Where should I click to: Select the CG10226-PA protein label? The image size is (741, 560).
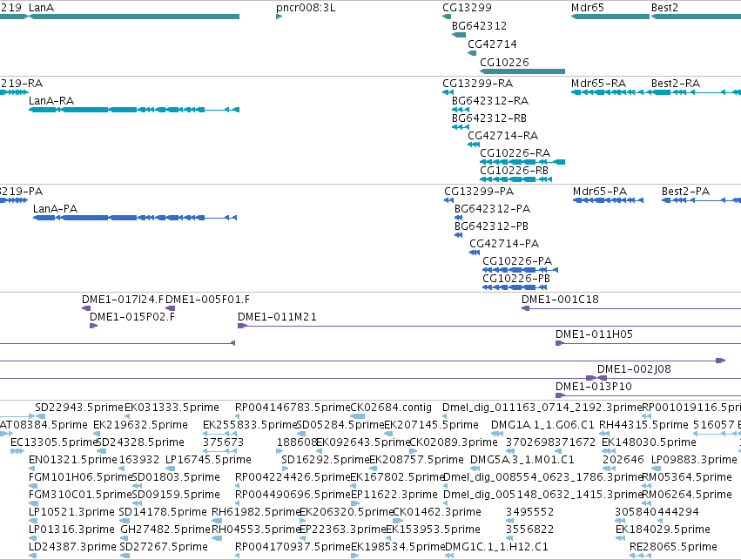[x=517, y=261]
